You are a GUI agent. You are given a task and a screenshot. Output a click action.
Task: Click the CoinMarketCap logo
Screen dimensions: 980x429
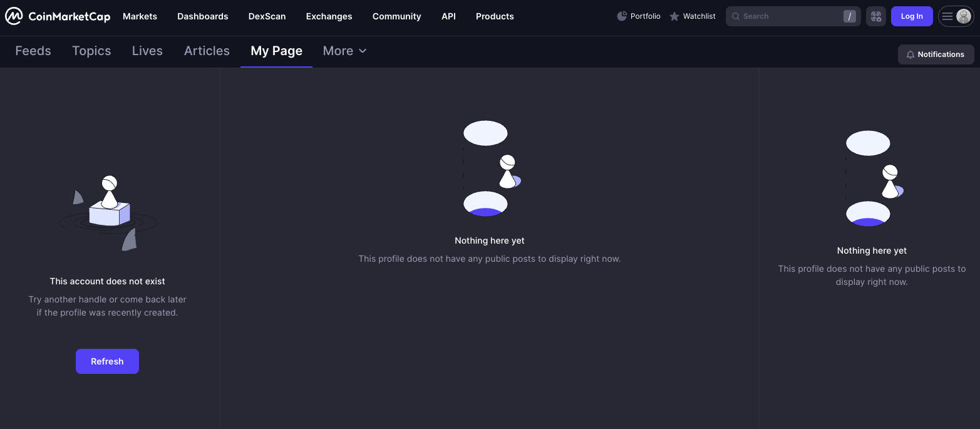pyautogui.click(x=58, y=16)
